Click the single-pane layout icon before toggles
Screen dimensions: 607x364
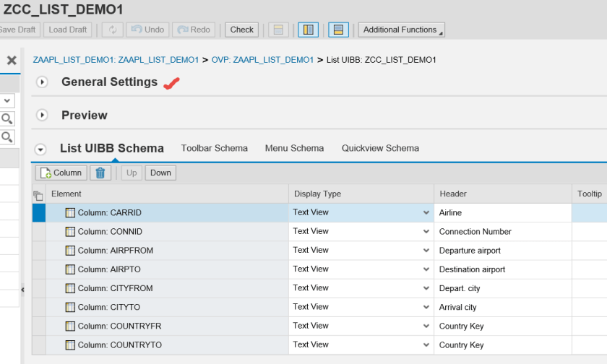(x=278, y=30)
